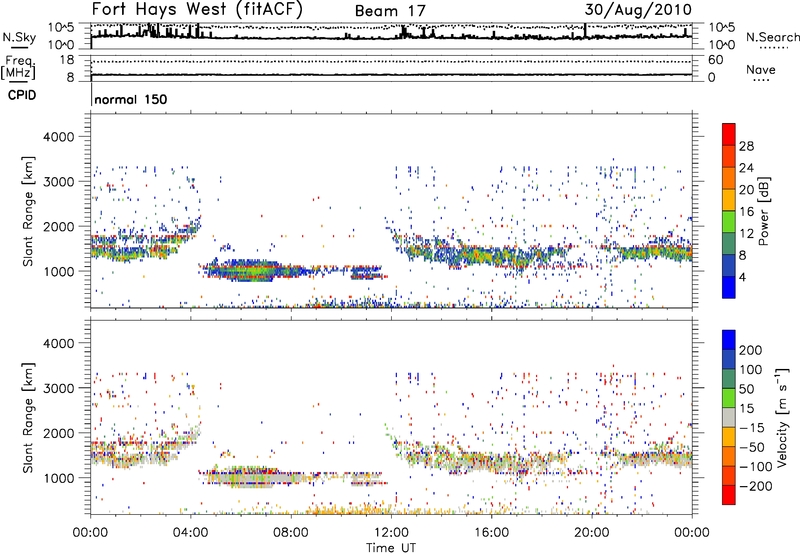Pick the power swatch between 24 and 28 dB
800x554 pixels.
(x=729, y=155)
